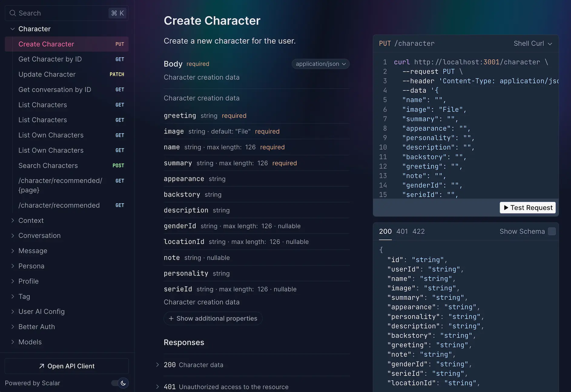Click the POST badge on Search Characters

(118, 165)
